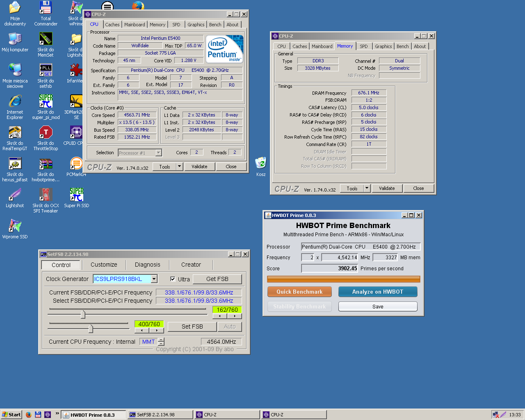Open SPD tab in CPU-Z Memory window

[364, 46]
